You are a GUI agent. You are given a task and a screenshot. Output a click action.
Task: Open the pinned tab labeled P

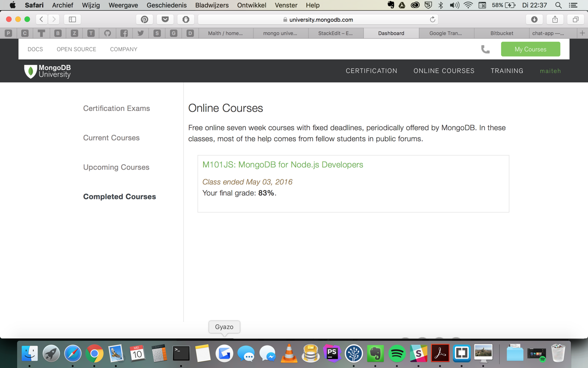[x=8, y=33]
